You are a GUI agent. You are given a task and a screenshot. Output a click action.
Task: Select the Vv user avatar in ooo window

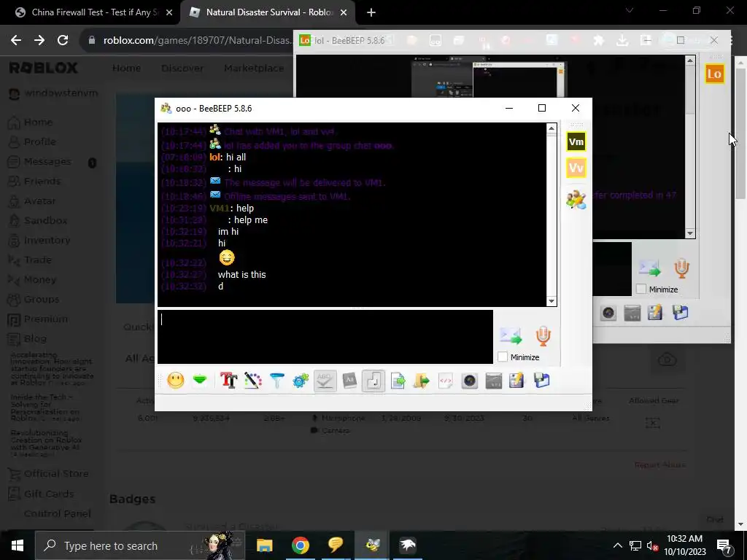point(576,168)
